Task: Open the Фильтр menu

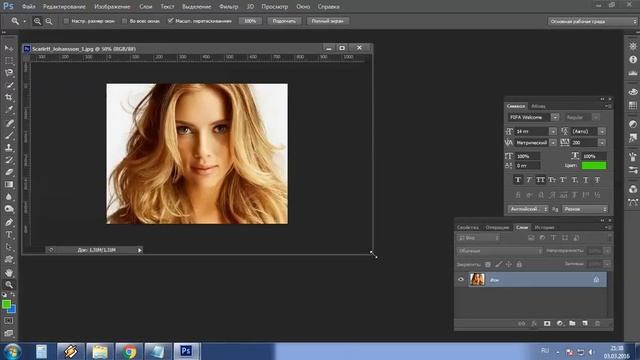Action: click(x=229, y=7)
